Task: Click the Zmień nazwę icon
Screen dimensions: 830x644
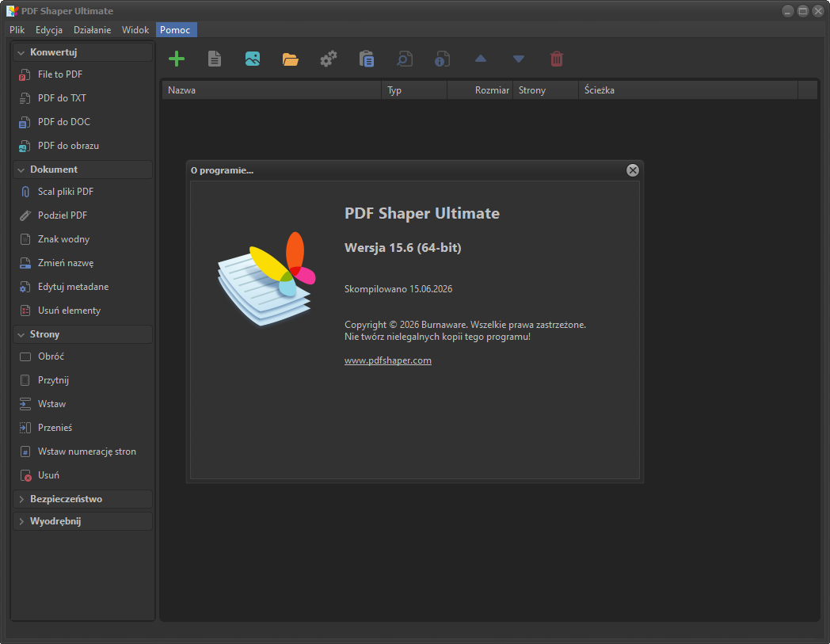Action: point(25,263)
